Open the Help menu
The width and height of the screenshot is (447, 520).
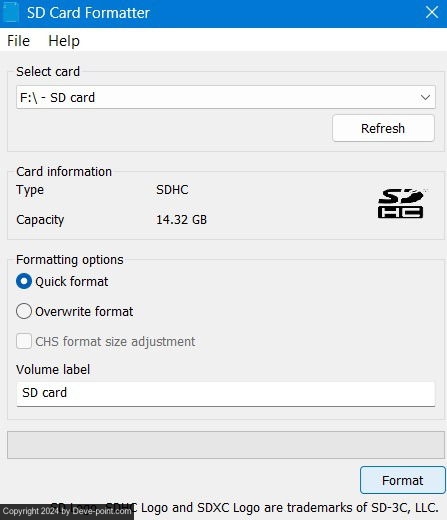(x=64, y=41)
